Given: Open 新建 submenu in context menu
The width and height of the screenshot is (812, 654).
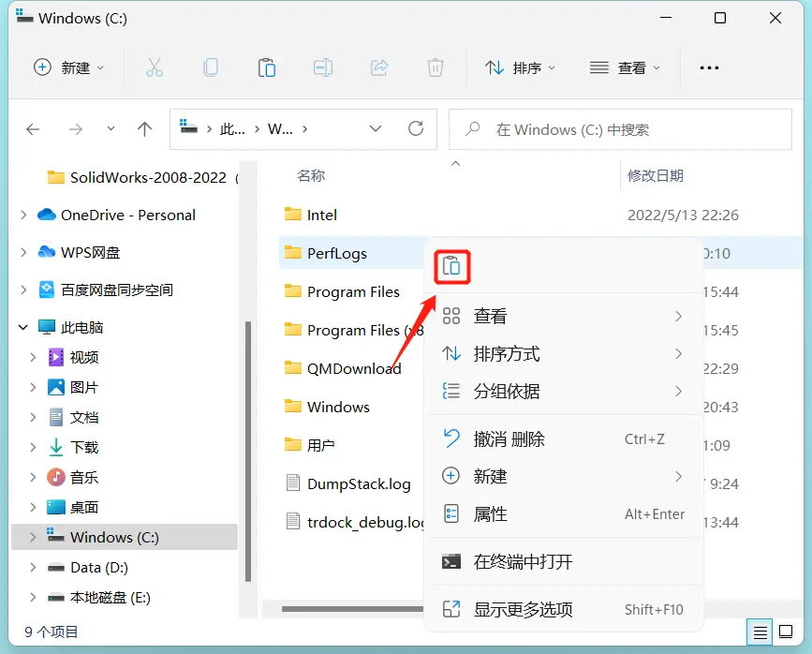Looking at the screenshot, I should click(563, 476).
